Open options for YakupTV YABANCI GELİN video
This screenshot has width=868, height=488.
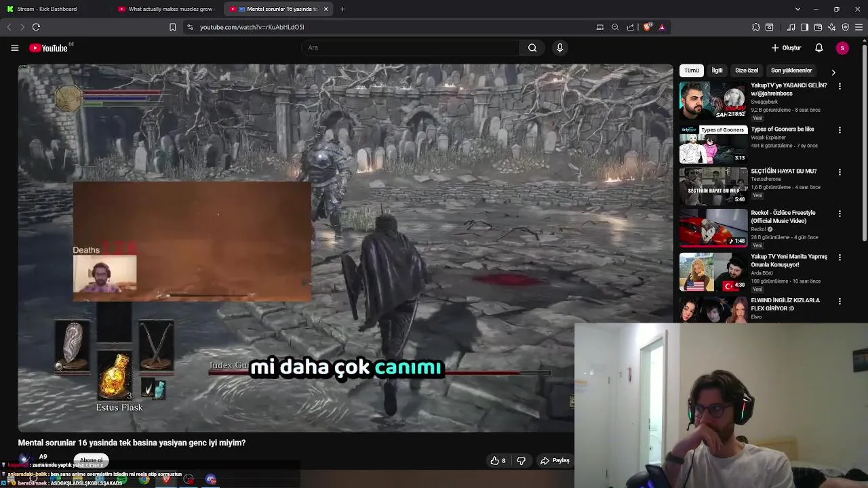click(x=840, y=86)
